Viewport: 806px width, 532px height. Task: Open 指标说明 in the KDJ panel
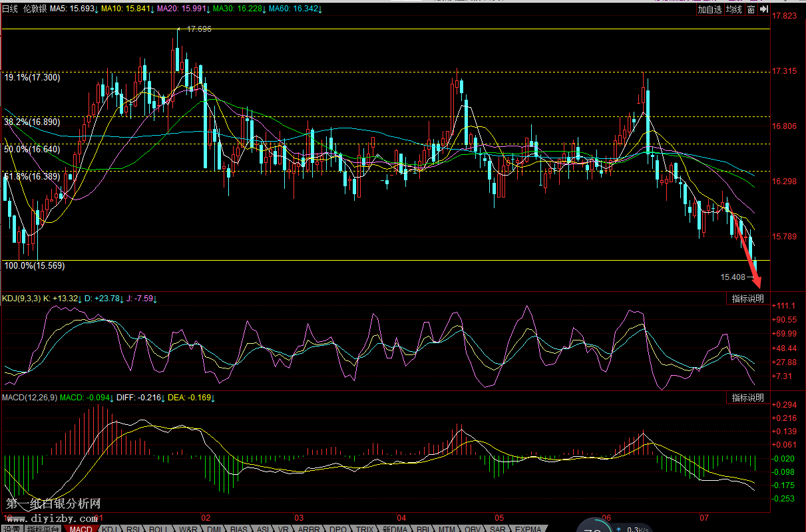747,299
